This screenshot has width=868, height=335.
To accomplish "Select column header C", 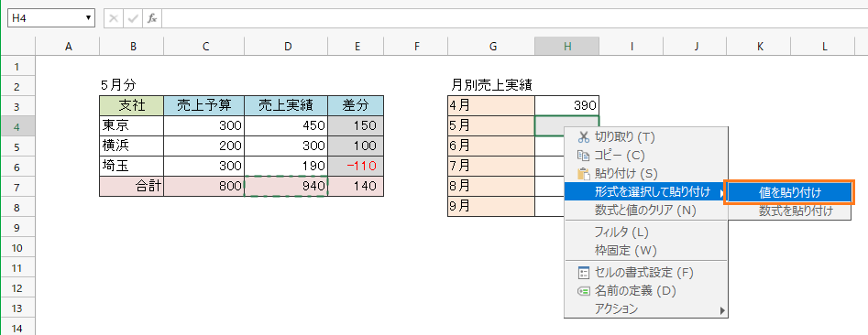I will coord(205,47).
